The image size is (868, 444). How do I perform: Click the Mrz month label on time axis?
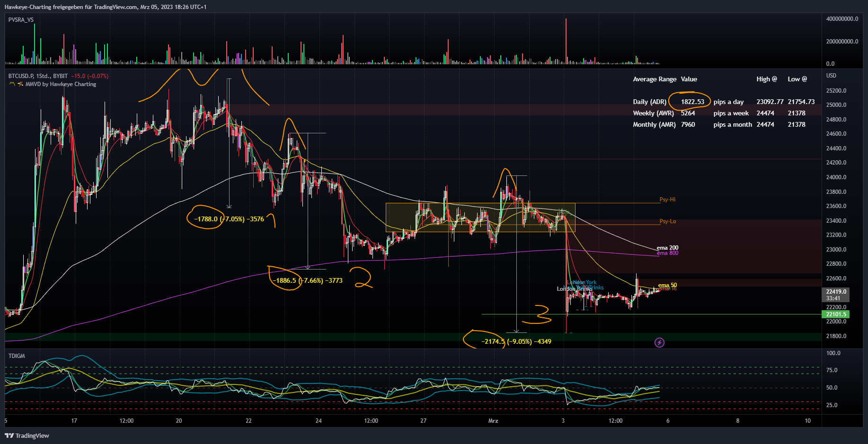click(x=493, y=421)
